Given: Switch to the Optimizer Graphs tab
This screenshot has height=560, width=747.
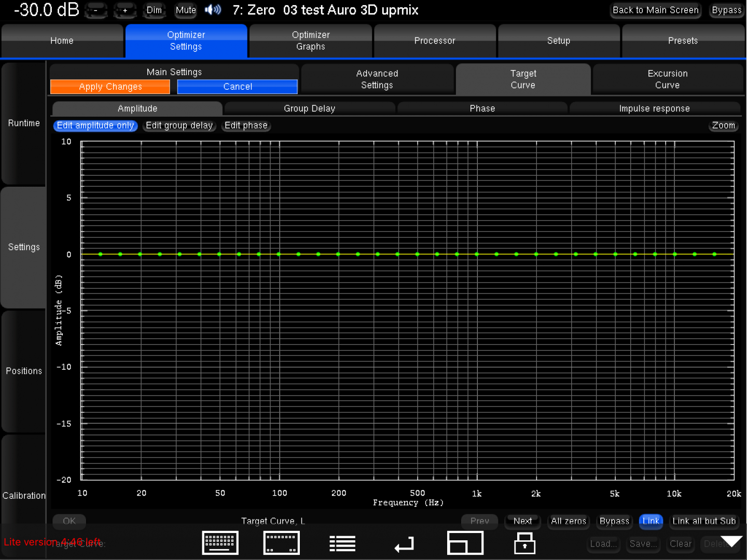Looking at the screenshot, I should tap(310, 40).
